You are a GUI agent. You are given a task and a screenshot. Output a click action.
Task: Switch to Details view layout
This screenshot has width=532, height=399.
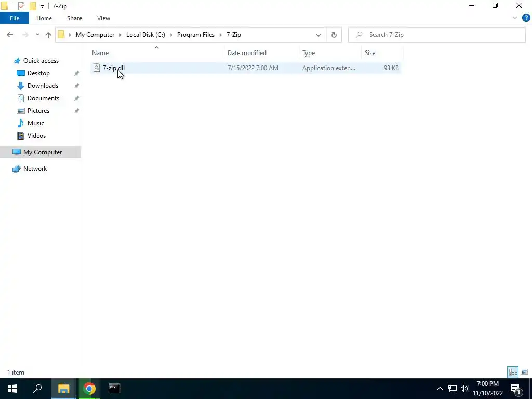513,372
